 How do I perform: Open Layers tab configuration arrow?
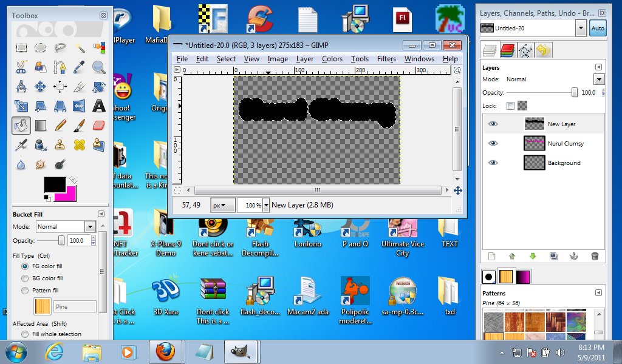pyautogui.click(x=598, y=67)
